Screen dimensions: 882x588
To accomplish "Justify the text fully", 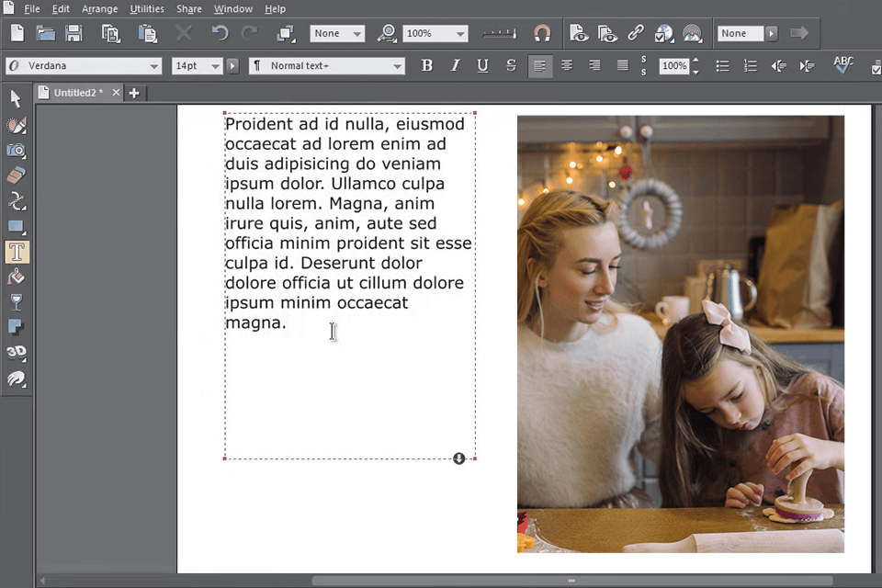I will 623,66.
